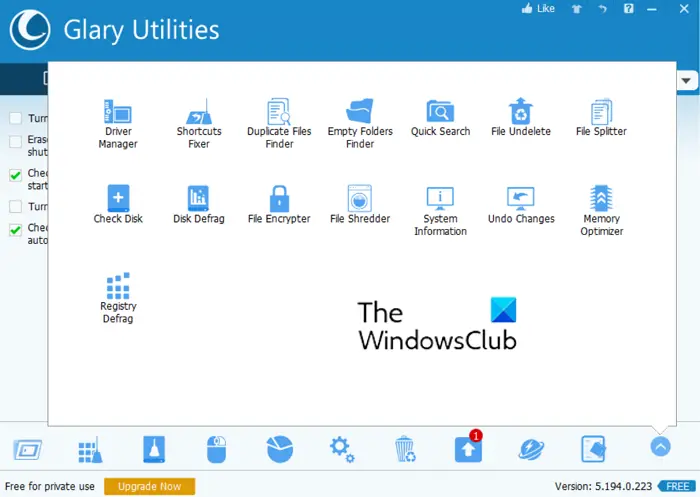Viewport: 700px width, 497px height.
Task: Open the registry cleaner grid-and-broom icon
Action: [x=90, y=450]
